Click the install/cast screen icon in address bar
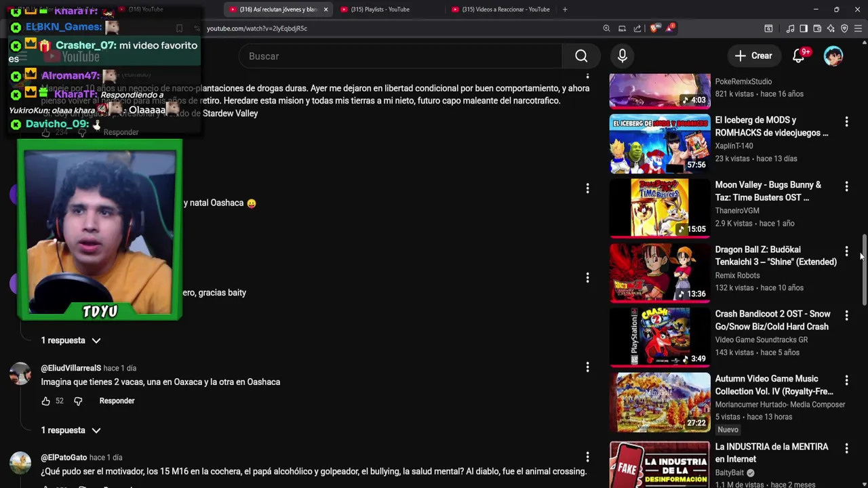The width and height of the screenshot is (868, 488). tap(622, 28)
